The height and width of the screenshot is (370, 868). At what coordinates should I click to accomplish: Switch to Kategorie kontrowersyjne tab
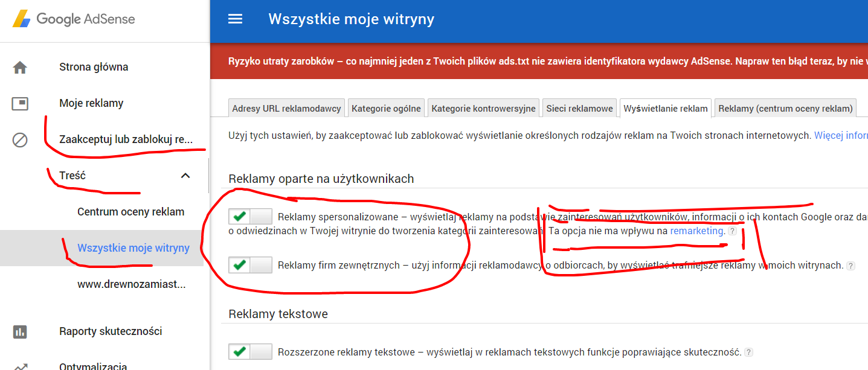[483, 109]
